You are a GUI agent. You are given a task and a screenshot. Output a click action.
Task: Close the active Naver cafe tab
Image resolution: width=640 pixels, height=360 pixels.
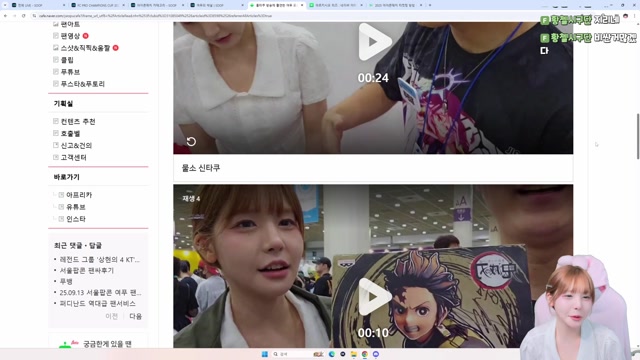(x=302, y=5)
